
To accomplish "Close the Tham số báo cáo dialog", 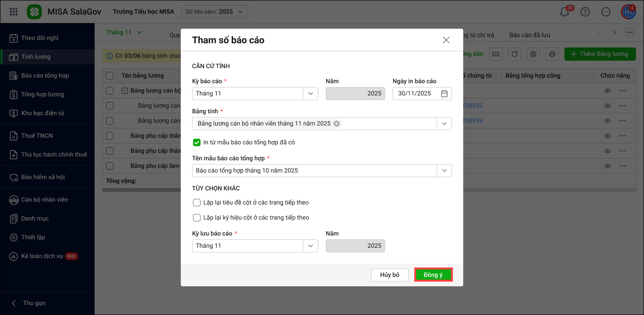I will click(446, 40).
